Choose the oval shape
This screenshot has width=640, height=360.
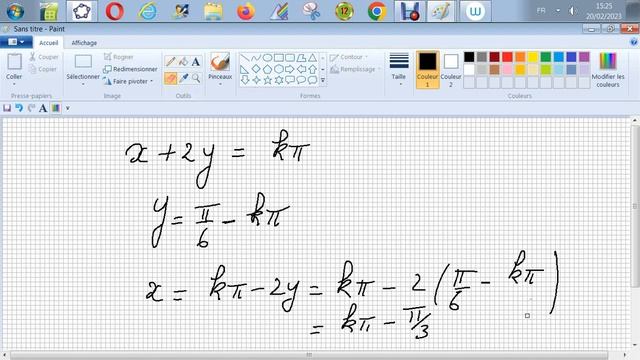(267, 58)
